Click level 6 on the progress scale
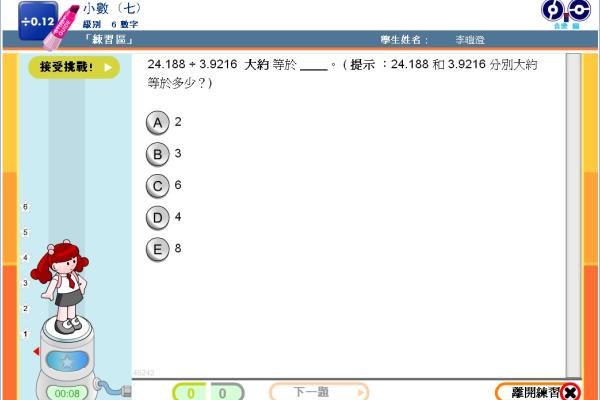The image size is (600, 400). (26, 207)
